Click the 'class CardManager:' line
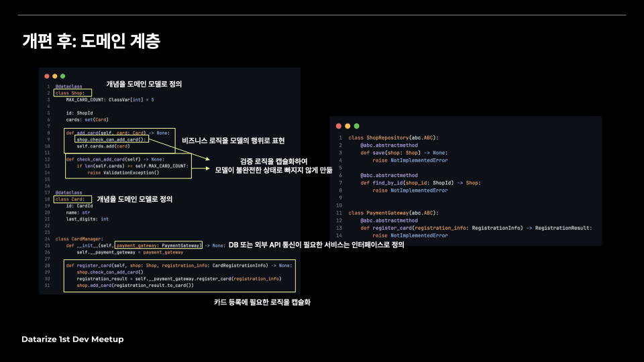The width and height of the screenshot is (644, 362). [x=79, y=239]
